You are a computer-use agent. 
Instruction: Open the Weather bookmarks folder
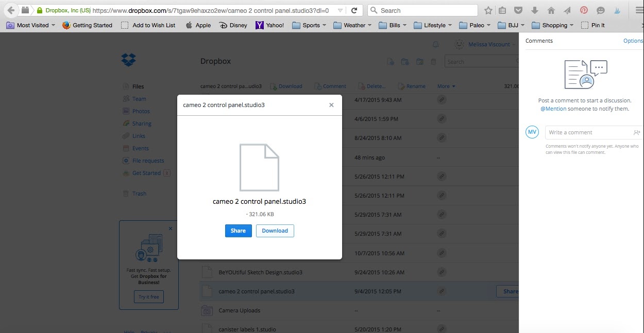pos(353,25)
